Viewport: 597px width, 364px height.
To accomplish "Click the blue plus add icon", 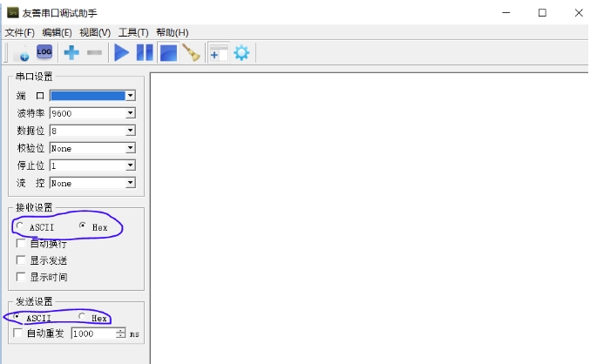I will (71, 52).
